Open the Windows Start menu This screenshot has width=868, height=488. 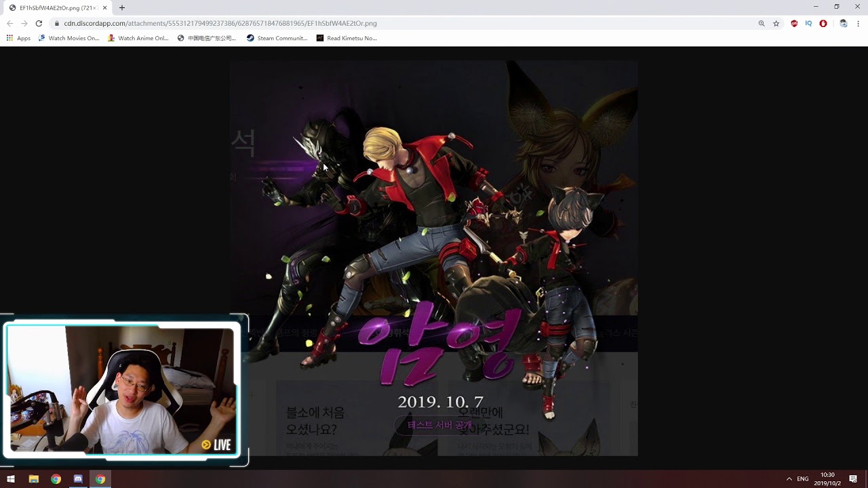coord(11,479)
